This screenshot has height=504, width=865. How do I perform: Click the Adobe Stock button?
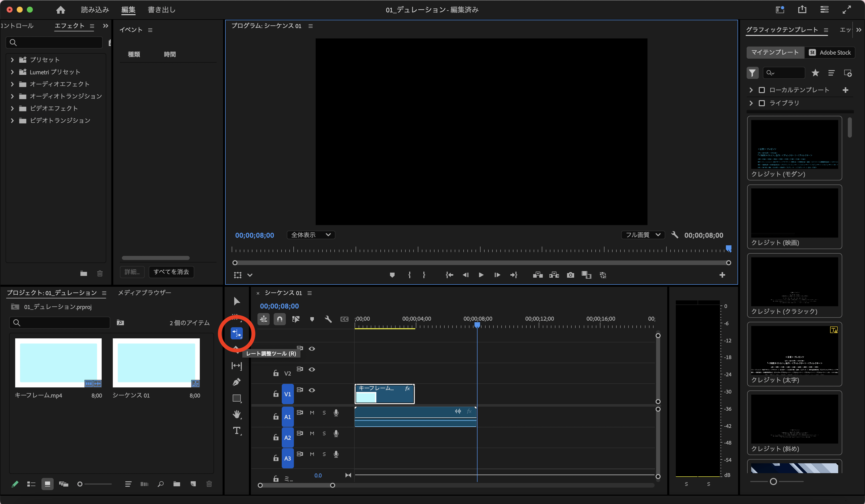coord(830,53)
